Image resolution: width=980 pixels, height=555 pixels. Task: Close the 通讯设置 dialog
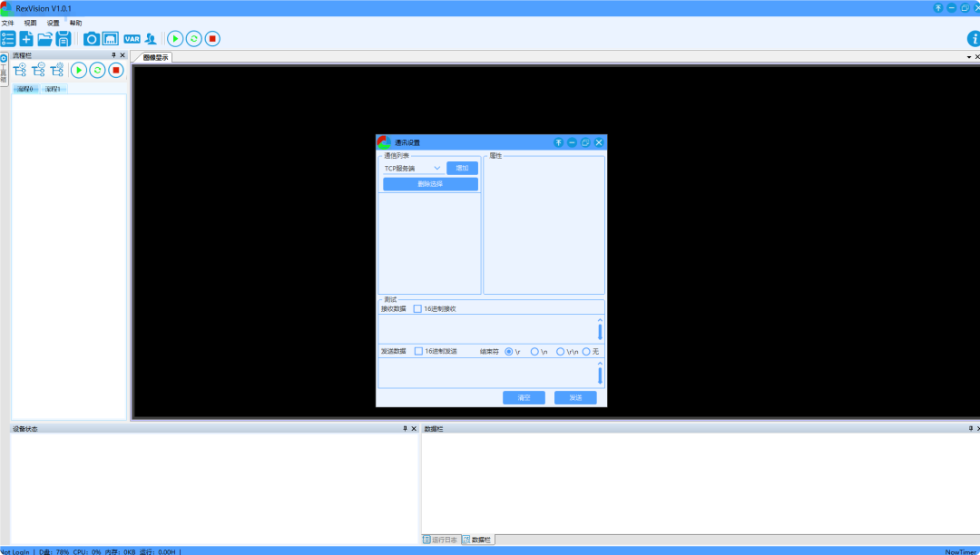(599, 142)
